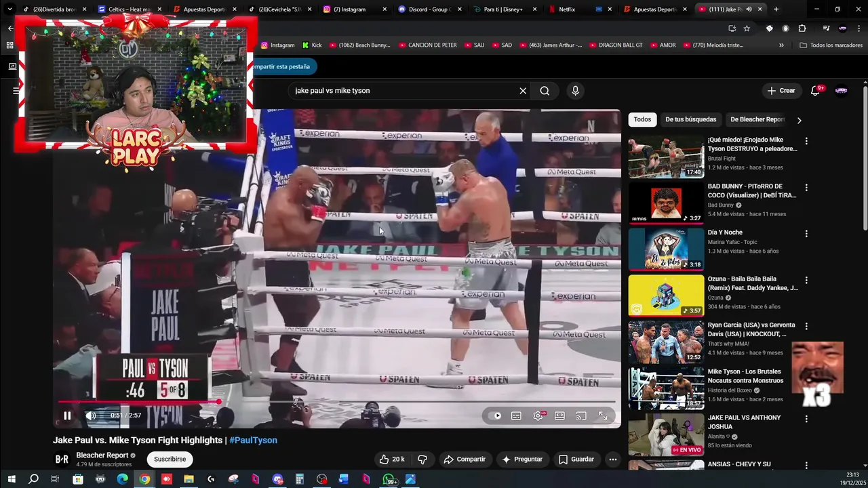
Task: Open the Chrome three-dot menu
Action: pos(859,28)
